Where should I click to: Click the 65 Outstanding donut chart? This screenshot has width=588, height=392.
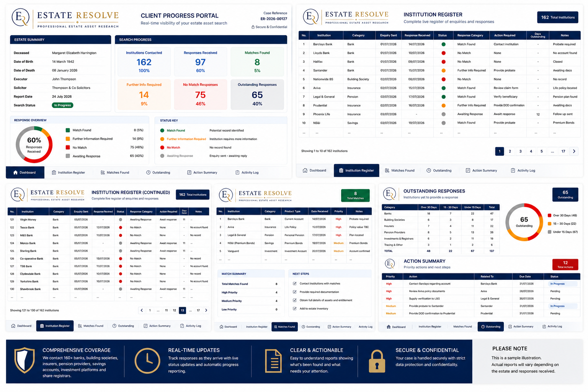point(524,222)
